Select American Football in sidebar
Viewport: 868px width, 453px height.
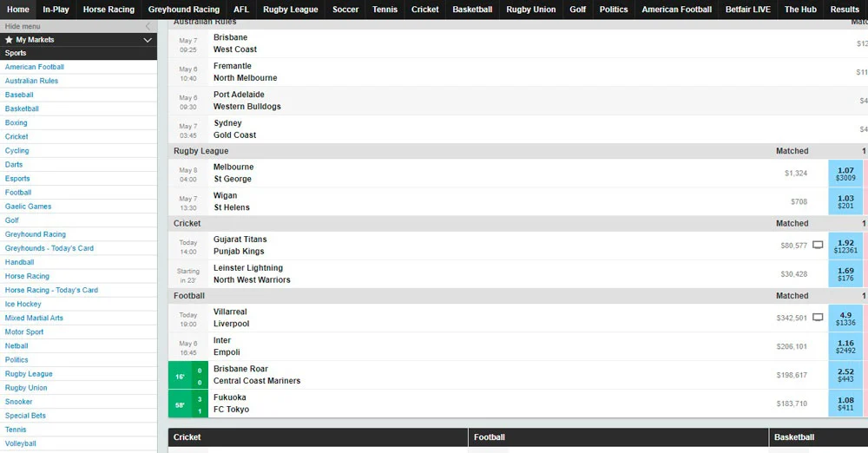coord(35,67)
